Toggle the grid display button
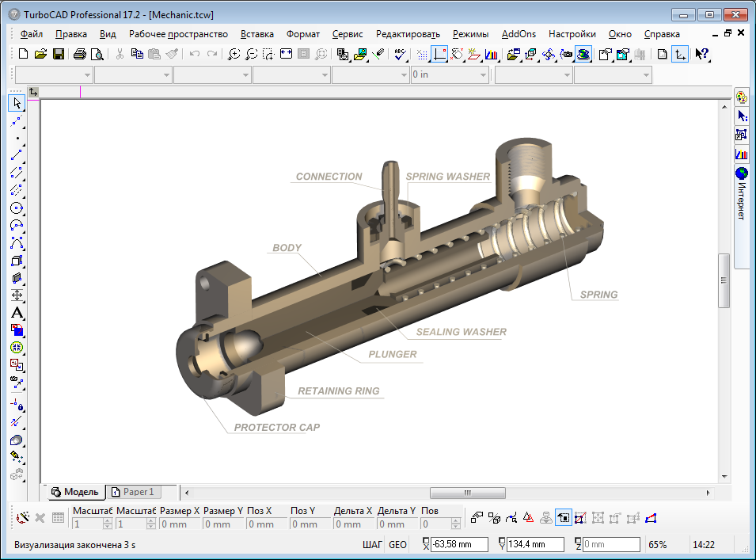The height and width of the screenshot is (560, 756). 422,54
